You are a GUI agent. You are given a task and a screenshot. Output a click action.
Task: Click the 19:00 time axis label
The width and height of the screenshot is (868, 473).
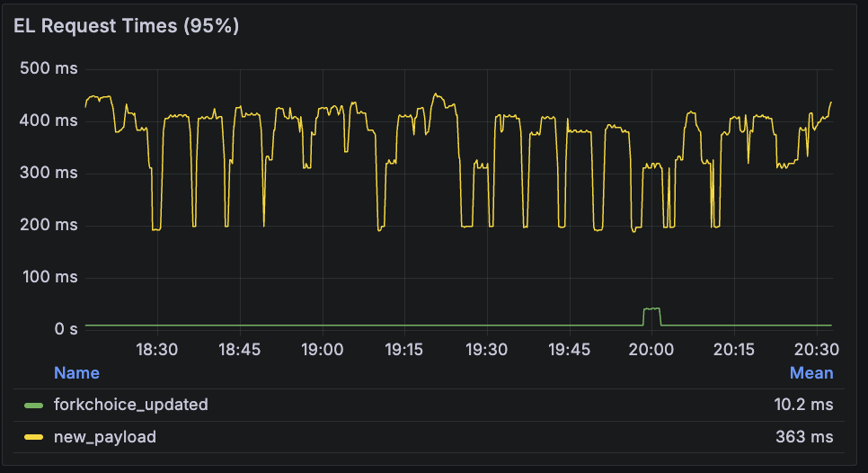tap(322, 349)
